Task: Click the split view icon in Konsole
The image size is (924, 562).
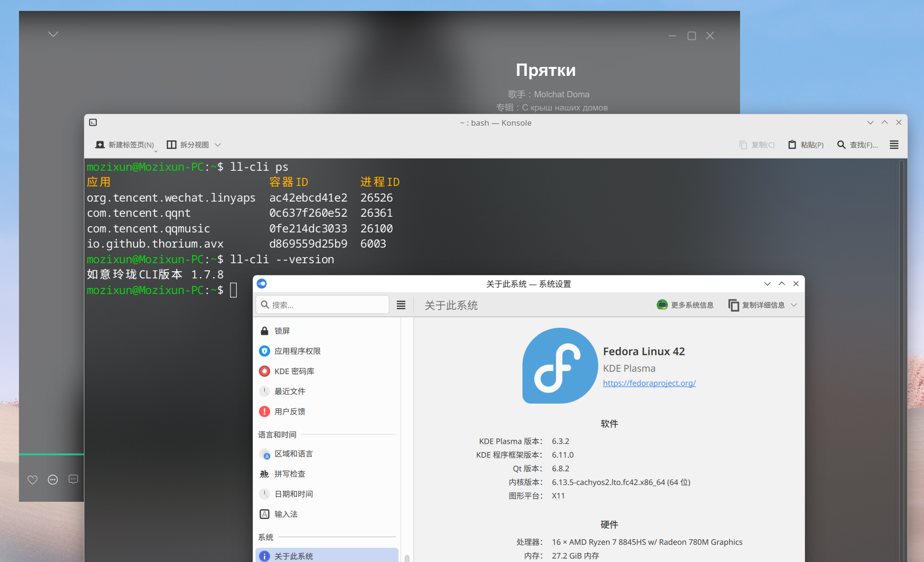Action: (172, 145)
